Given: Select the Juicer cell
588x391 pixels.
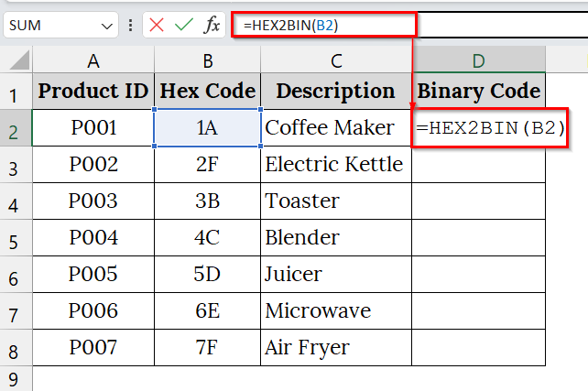Looking at the screenshot, I should [336, 275].
